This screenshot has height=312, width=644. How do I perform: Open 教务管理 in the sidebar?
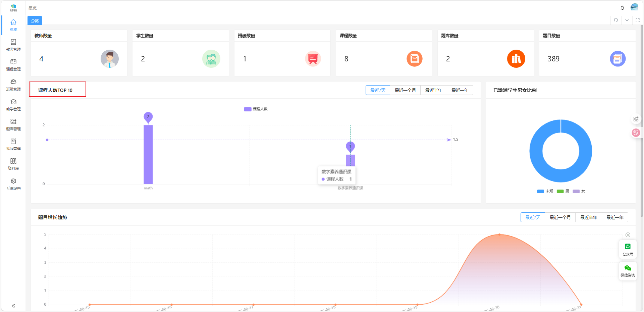coord(13,45)
